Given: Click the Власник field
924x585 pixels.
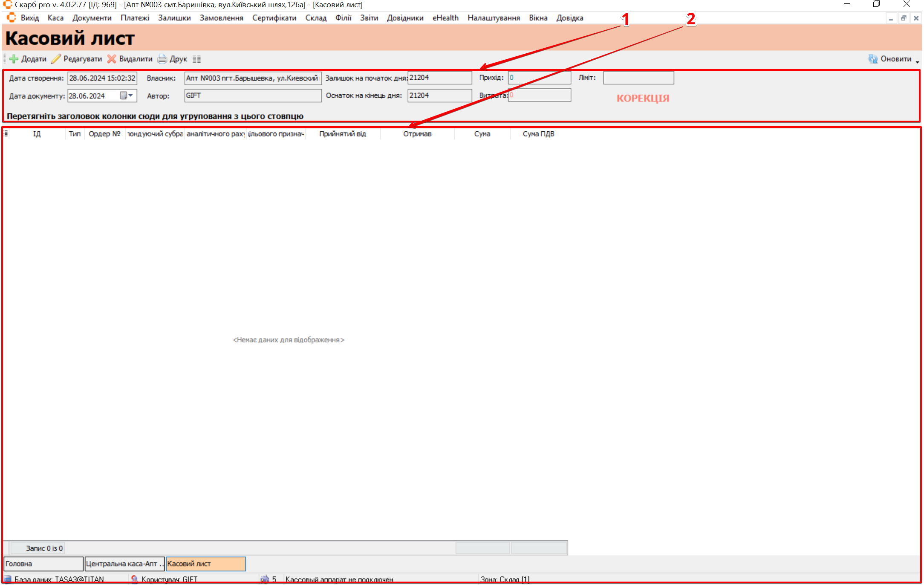Looking at the screenshot, I should coord(252,78).
